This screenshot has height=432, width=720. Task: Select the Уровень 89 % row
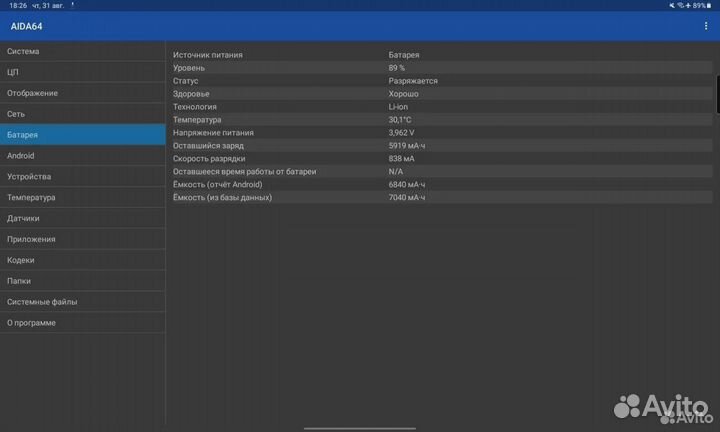pyautogui.click(x=442, y=67)
